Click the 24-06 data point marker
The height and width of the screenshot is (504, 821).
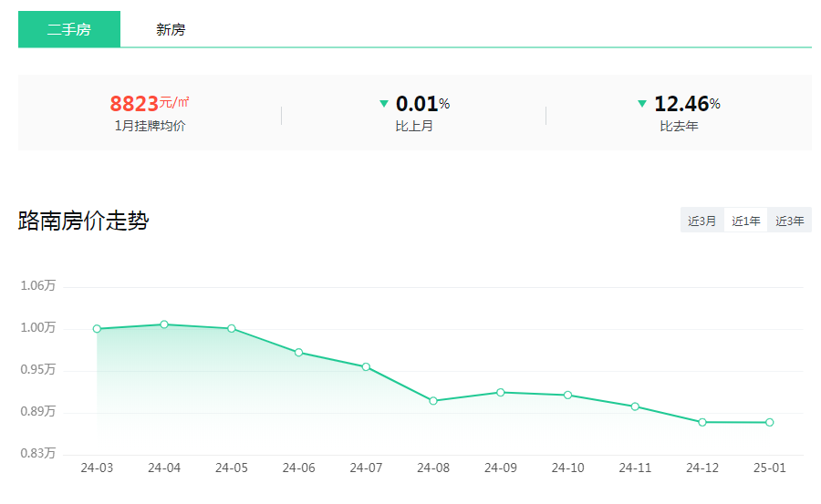(x=298, y=353)
